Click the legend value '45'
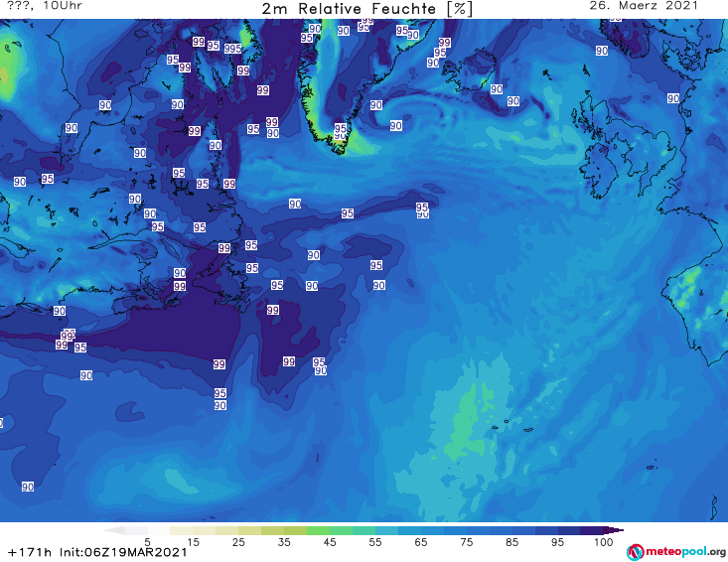The height and width of the screenshot is (562, 728). click(329, 542)
